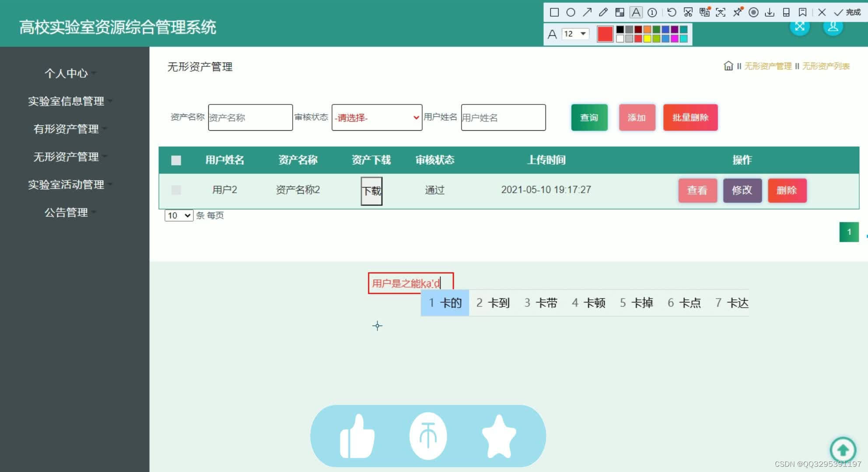This screenshot has height=472, width=868.
Task: Select the rectangle annotation tool
Action: pos(554,12)
